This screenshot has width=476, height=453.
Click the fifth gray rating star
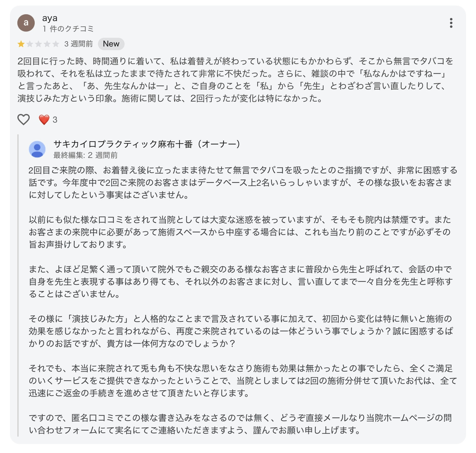tap(56, 44)
